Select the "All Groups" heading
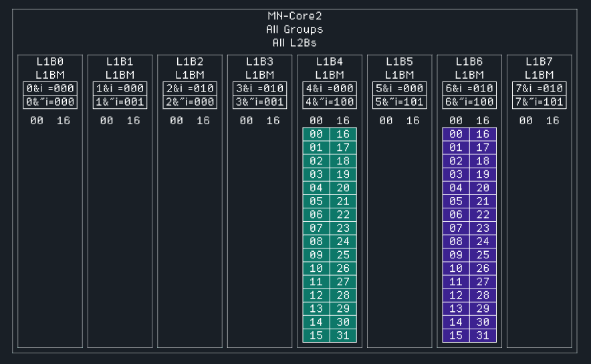Screen dimensions: 591x364 tap(294, 29)
